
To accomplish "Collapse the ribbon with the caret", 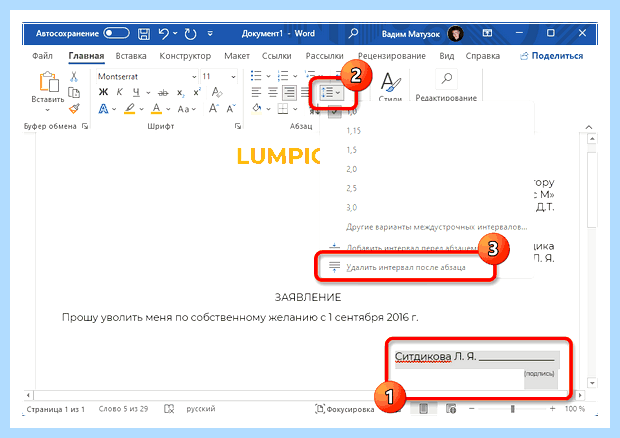I will pyautogui.click(x=589, y=127).
